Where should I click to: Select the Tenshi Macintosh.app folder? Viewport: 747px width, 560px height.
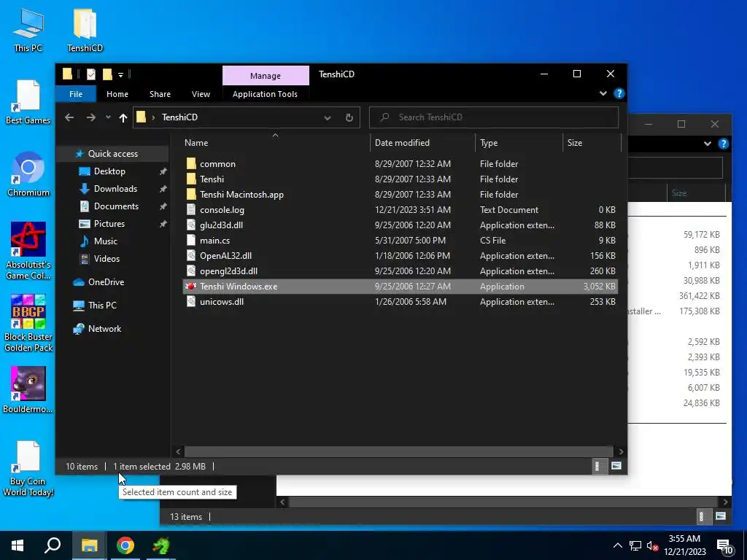coord(400,194)
